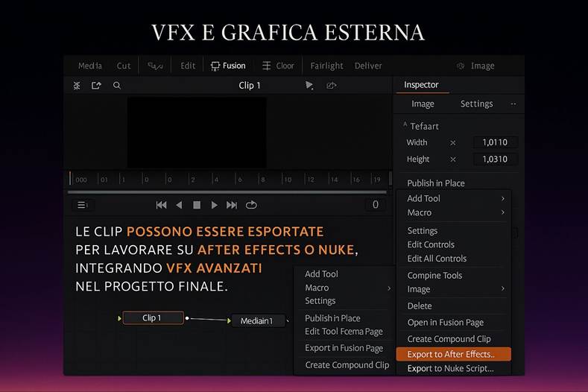
Task: Skip to the last frame
Action: [x=232, y=205]
